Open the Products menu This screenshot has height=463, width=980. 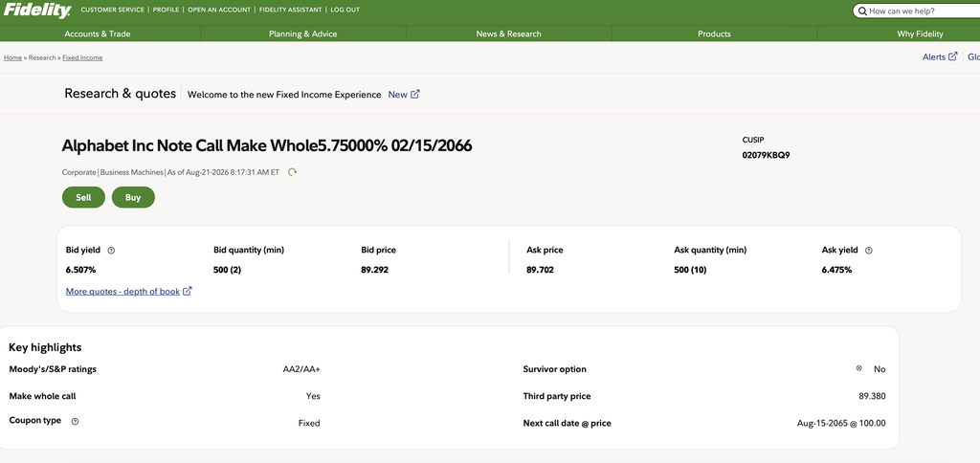click(x=714, y=33)
